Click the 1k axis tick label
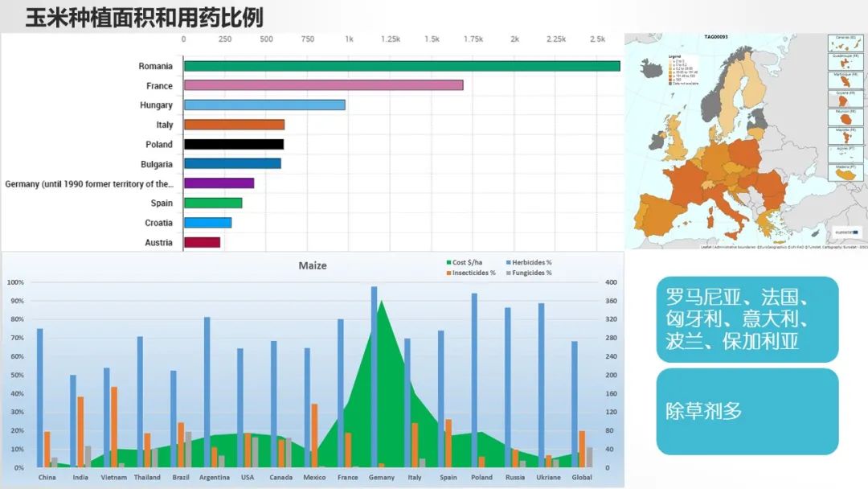 point(349,39)
